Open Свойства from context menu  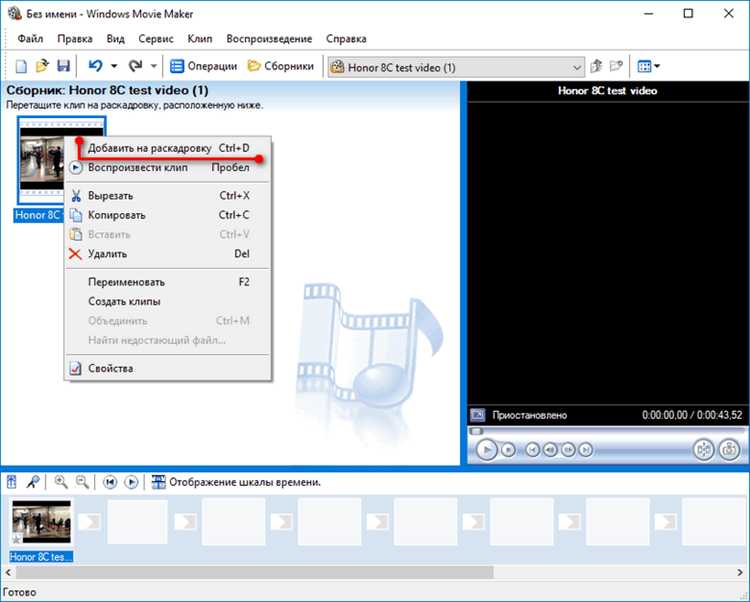coord(168,368)
